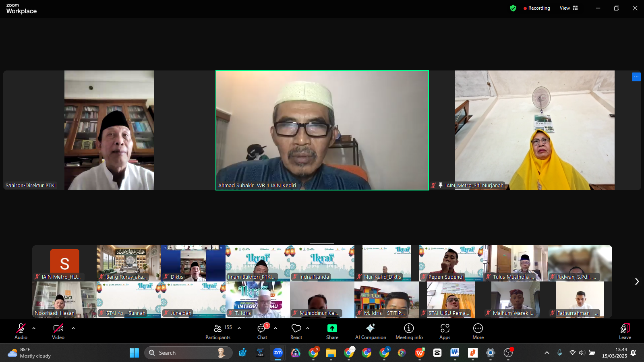Unmute the Audio microphone
Screen dimensions: 644x362
pyautogui.click(x=21, y=331)
